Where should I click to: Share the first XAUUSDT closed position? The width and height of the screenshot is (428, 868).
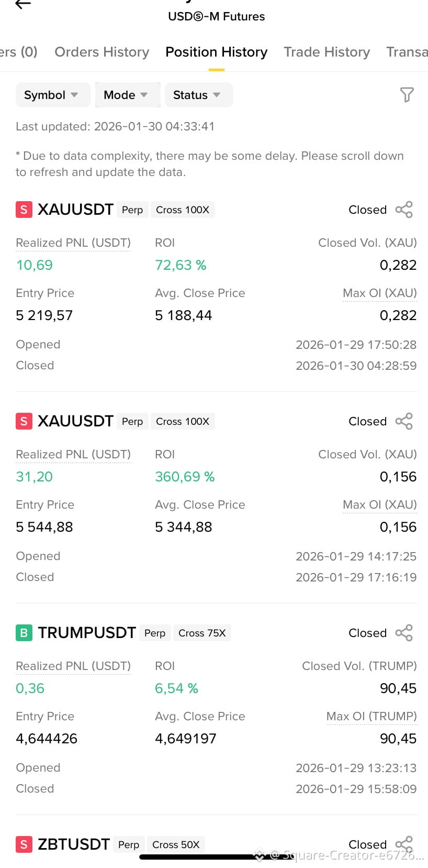(x=404, y=210)
